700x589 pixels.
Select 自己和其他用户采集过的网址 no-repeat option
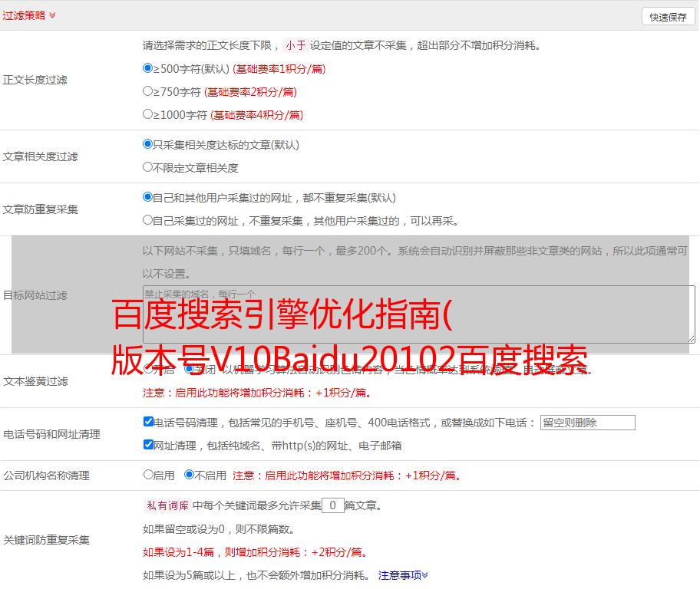click(147, 197)
